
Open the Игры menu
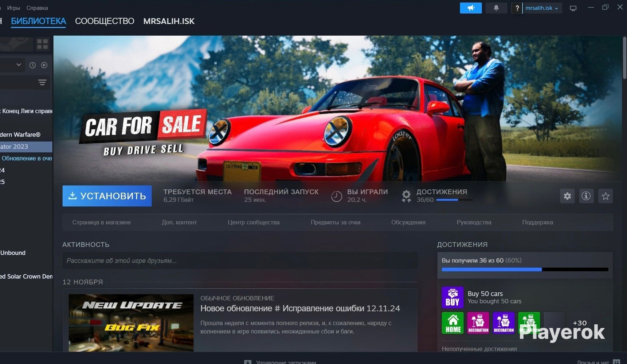click(x=13, y=8)
